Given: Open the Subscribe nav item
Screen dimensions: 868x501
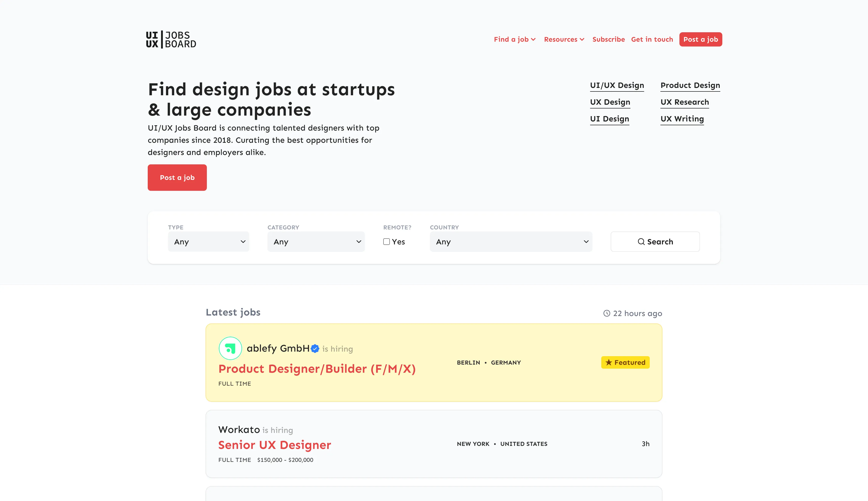Looking at the screenshot, I should click(x=608, y=39).
